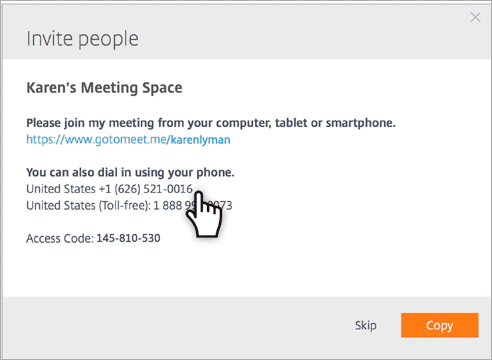Click the "Access Code:" label
492x360 pixels.
click(x=60, y=239)
